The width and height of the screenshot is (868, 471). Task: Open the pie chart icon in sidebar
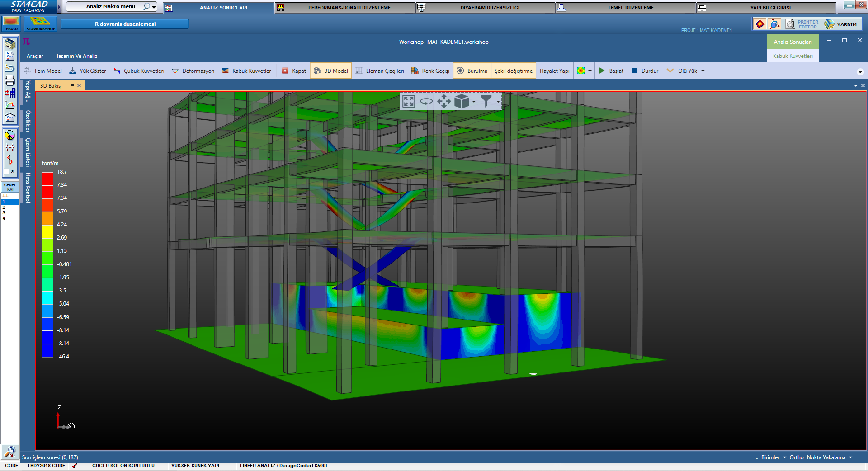tap(10, 135)
